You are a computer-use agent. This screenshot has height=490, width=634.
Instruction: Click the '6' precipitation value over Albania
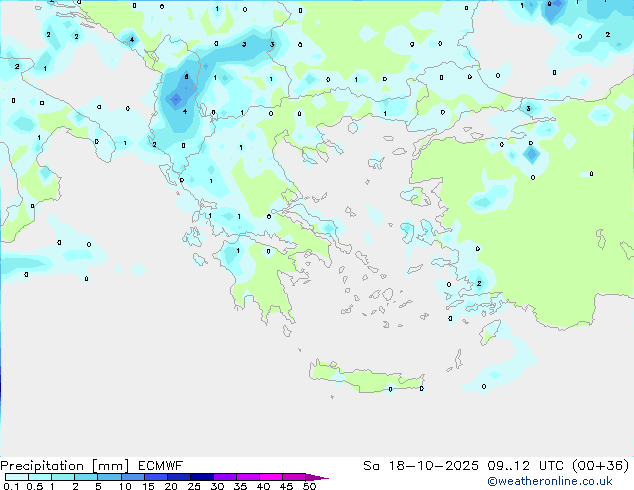(186, 76)
